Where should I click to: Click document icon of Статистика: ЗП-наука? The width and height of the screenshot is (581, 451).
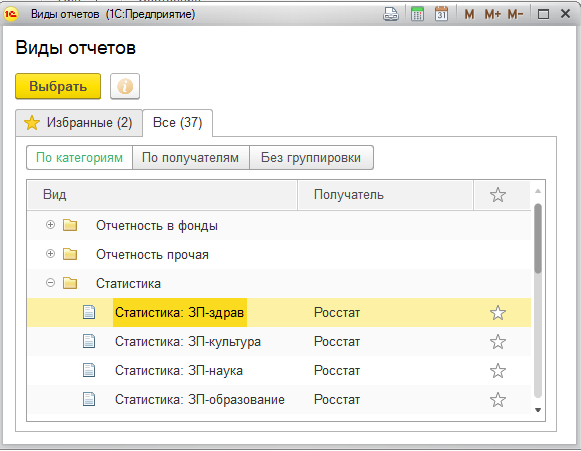tap(89, 370)
